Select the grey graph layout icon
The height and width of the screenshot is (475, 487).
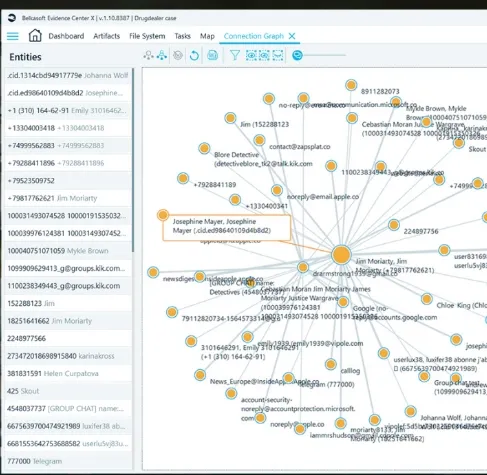[x=148, y=55]
